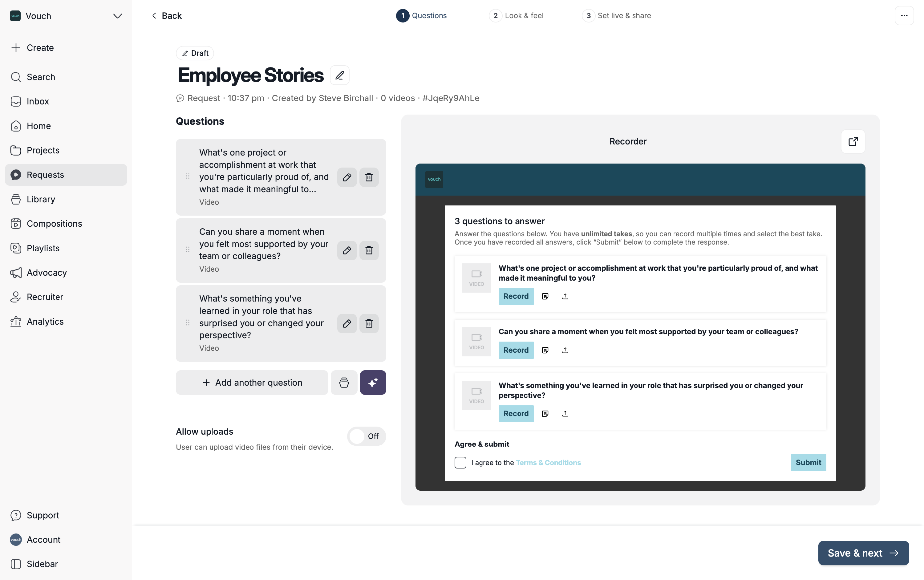Click the Save & next button
Image resolution: width=924 pixels, height=580 pixels.
click(x=863, y=553)
